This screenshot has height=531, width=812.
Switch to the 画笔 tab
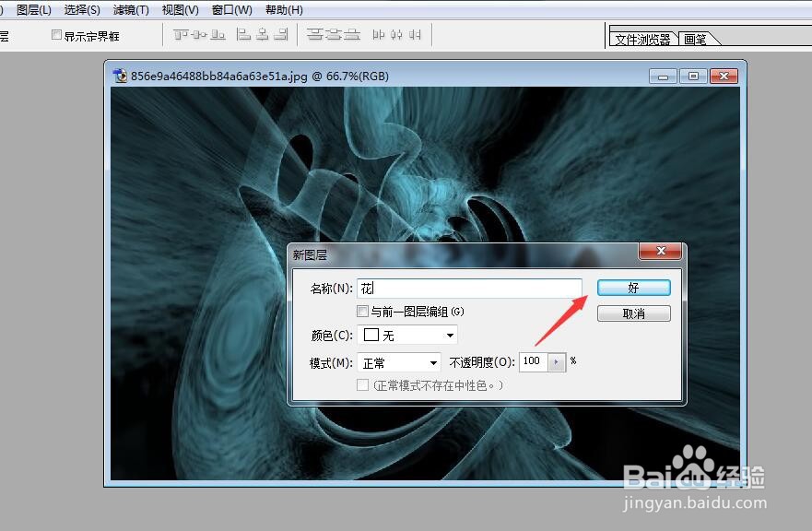(x=696, y=39)
